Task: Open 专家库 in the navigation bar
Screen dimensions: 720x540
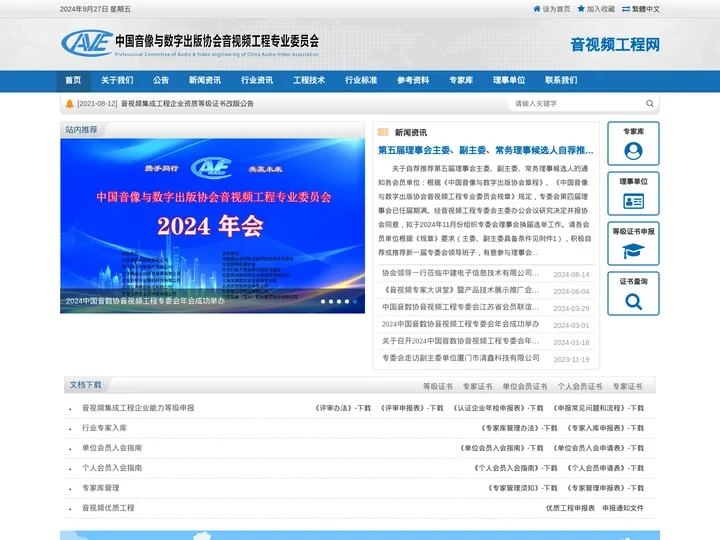Action: tap(461, 80)
